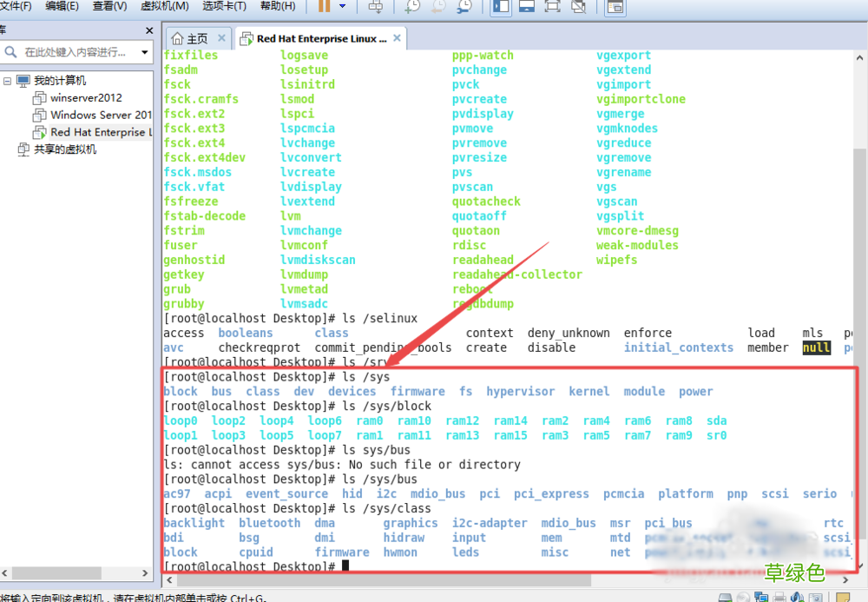Click the printer device status icon
The width and height of the screenshot is (868, 602).
coord(779,597)
